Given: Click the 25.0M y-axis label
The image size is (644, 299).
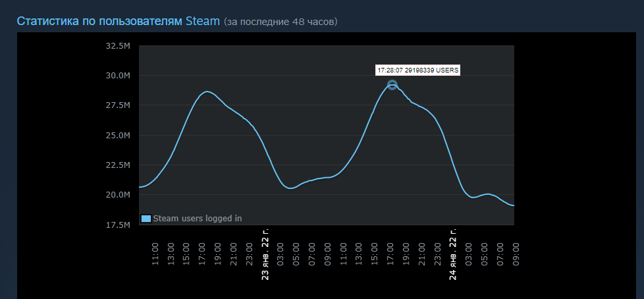Looking at the screenshot, I should coord(118,136).
